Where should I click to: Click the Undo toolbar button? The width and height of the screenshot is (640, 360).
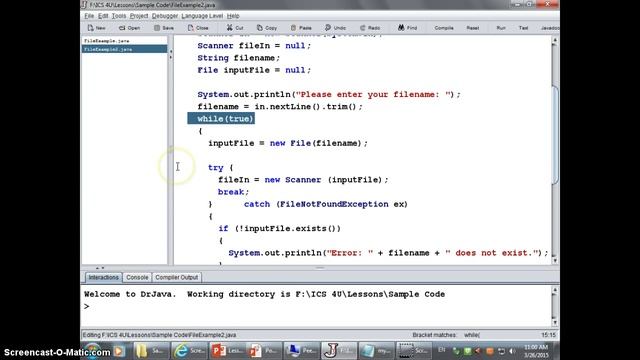[x=335, y=28]
